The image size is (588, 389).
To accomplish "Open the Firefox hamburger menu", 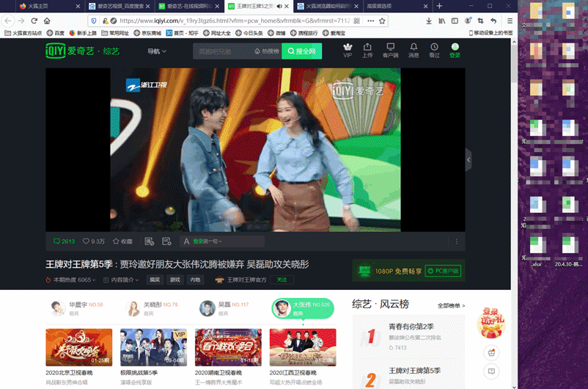I will 510,21.
